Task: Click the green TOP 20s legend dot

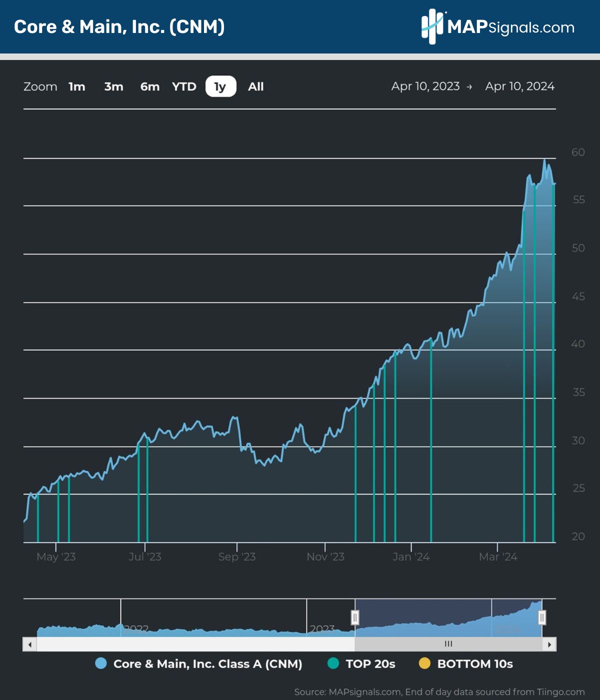Action: tap(333, 663)
